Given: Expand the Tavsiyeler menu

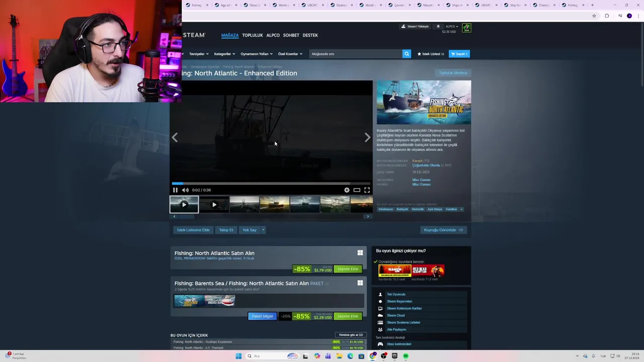Looking at the screenshot, I should [198, 54].
